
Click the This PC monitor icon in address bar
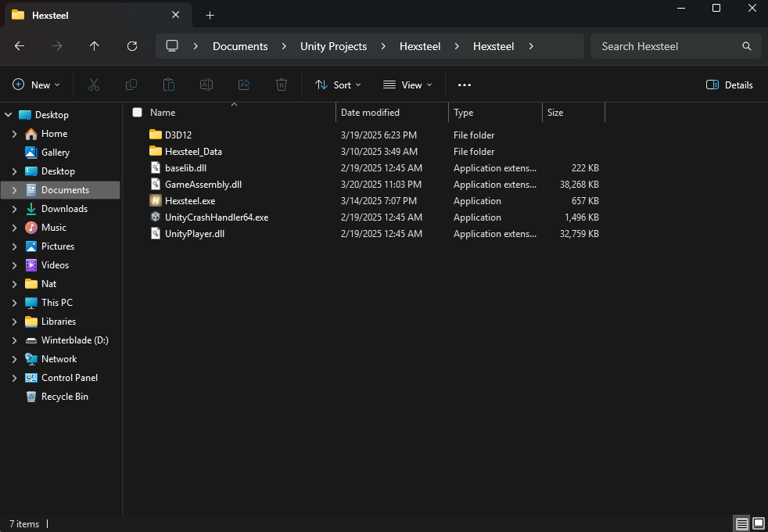tap(172, 46)
